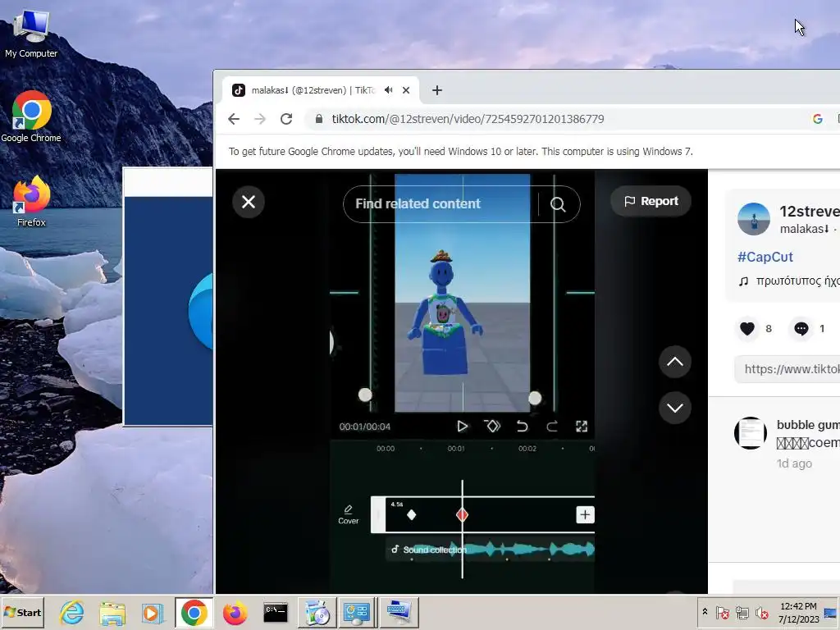Viewport: 840px width, 630px height.
Task: Open 12streven profile avatar
Action: click(753, 218)
